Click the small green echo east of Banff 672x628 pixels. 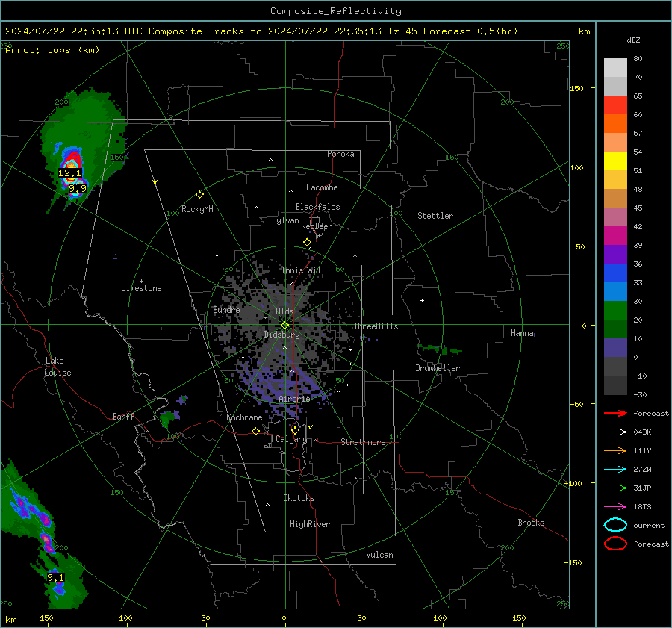[169, 418]
